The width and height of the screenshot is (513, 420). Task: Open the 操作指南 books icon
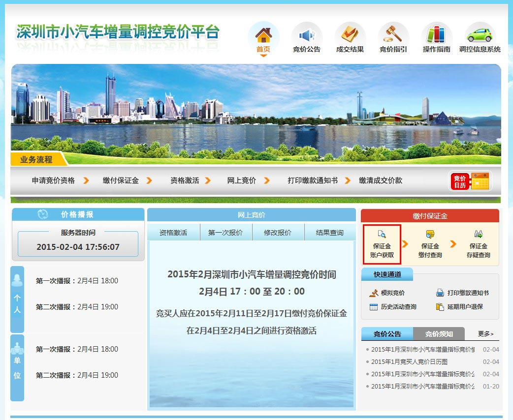[436, 35]
